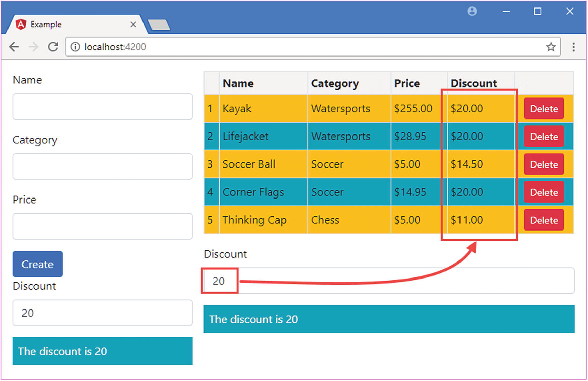588x381 pixels.
Task: Remove the Corner Flags entry
Action: (x=544, y=192)
